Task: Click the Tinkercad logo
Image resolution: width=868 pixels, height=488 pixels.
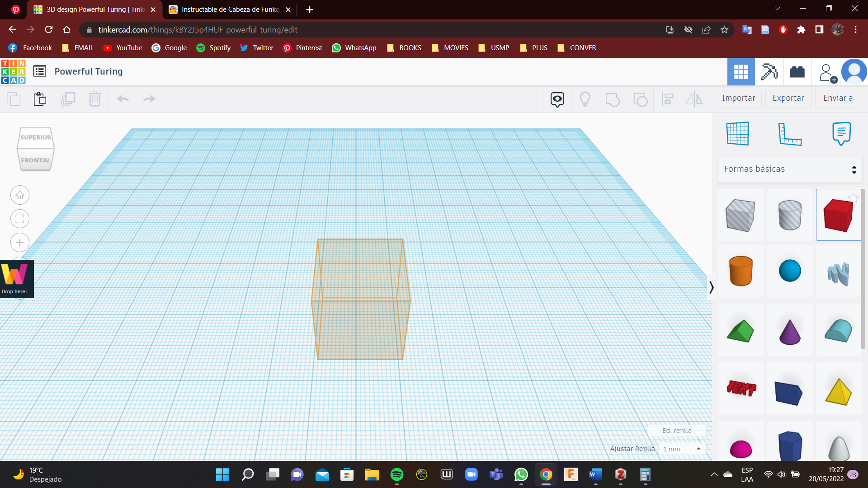Action: coord(14,71)
